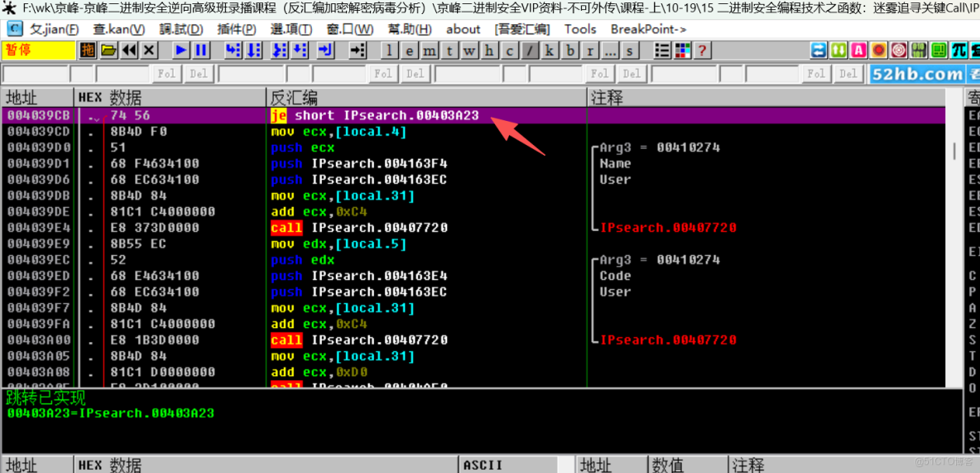Viewport: 980px width, 473px height.
Task: Click the 反汇编 disassembly column header
Action: click(x=427, y=98)
